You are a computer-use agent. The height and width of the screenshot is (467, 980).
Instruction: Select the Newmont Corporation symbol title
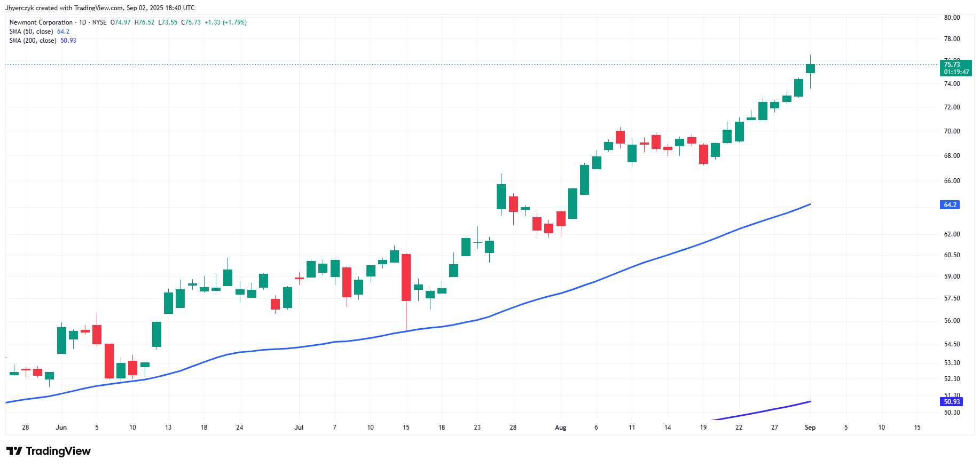pos(41,22)
